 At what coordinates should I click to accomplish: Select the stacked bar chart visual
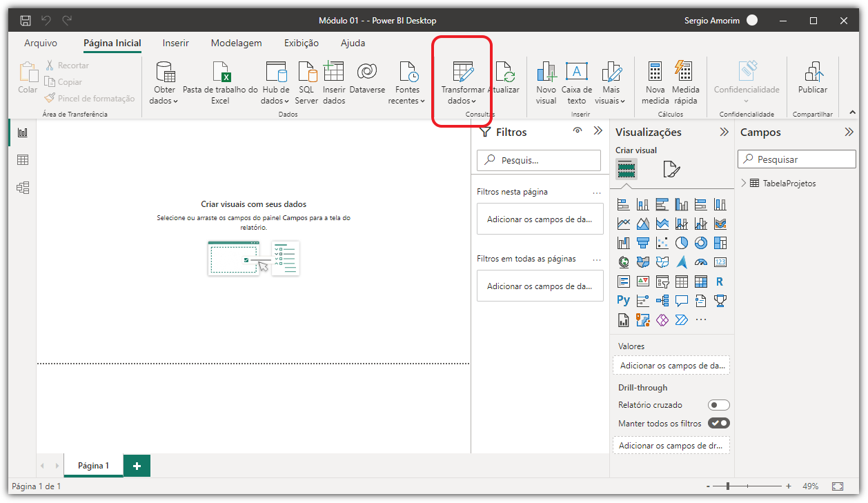[624, 205]
